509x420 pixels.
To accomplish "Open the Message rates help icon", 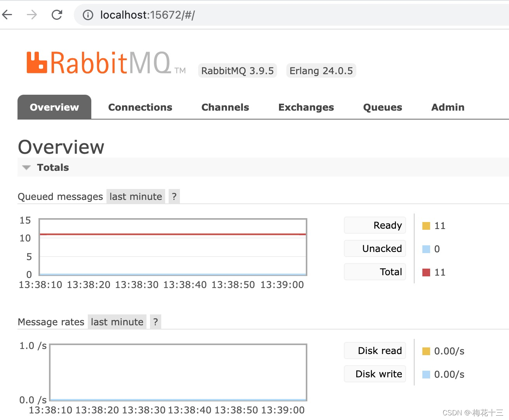I will point(155,322).
